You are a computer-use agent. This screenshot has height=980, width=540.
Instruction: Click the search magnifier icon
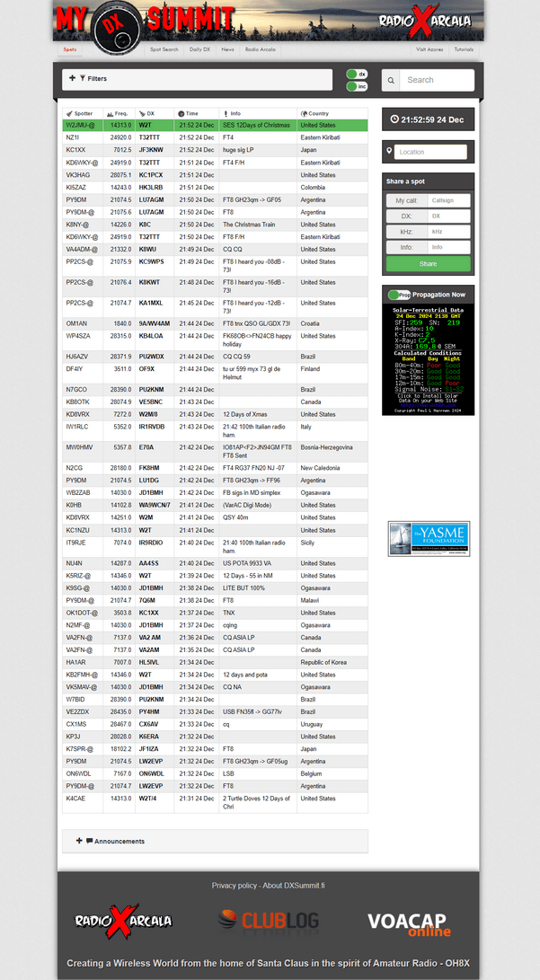tap(391, 80)
